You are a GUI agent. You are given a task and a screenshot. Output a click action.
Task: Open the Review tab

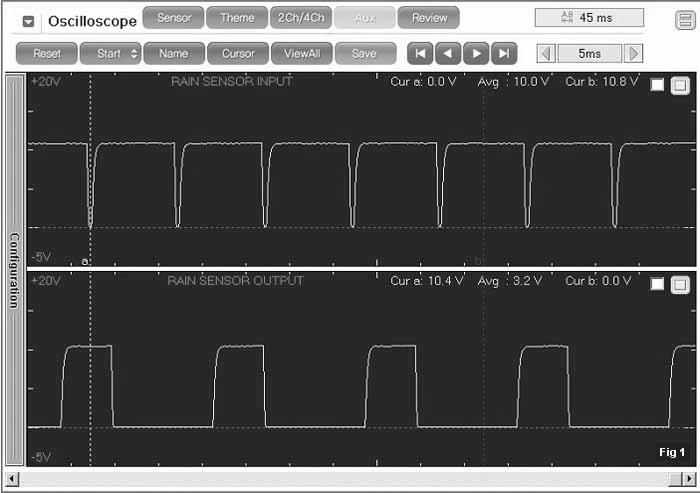click(x=429, y=17)
